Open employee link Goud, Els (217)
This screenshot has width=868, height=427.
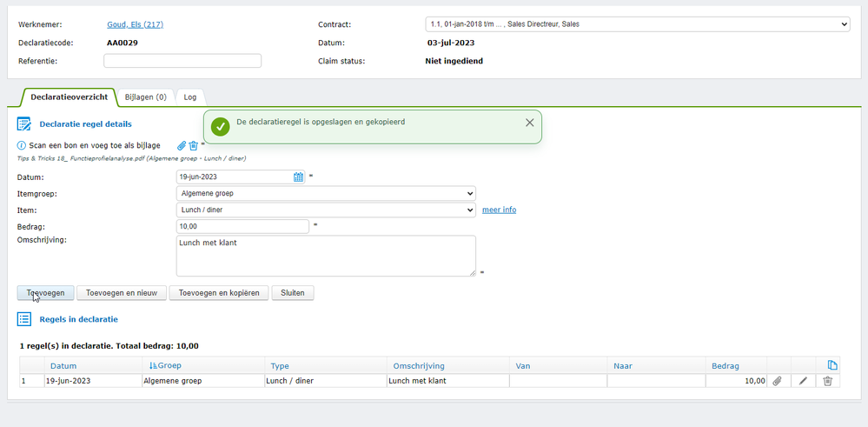135,24
